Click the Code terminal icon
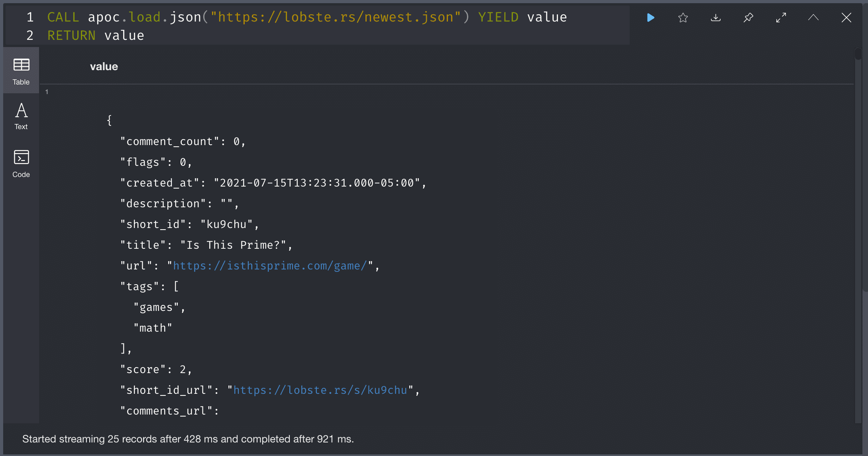The height and width of the screenshot is (456, 868). pos(21,157)
